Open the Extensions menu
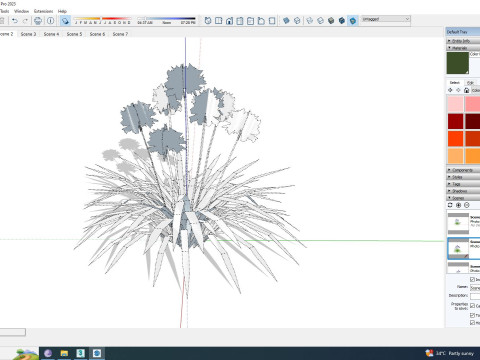 tap(43, 11)
